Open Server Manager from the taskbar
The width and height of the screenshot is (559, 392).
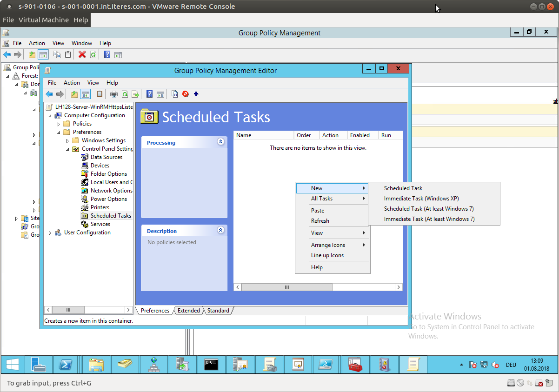click(39, 365)
